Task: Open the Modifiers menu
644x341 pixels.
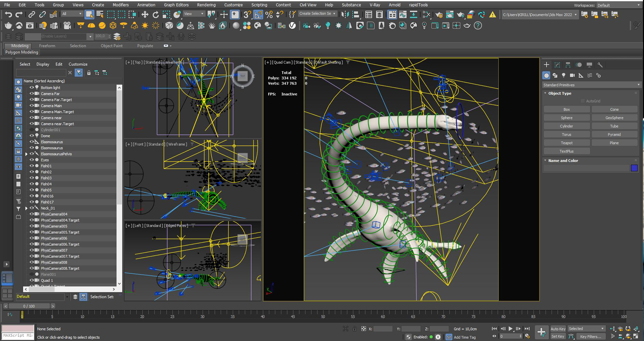Action: (121, 5)
